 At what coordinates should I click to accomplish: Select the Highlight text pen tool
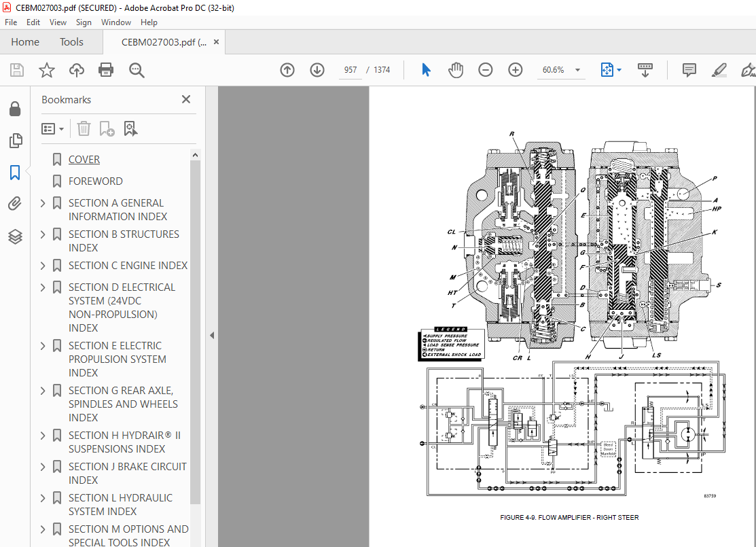pos(719,70)
